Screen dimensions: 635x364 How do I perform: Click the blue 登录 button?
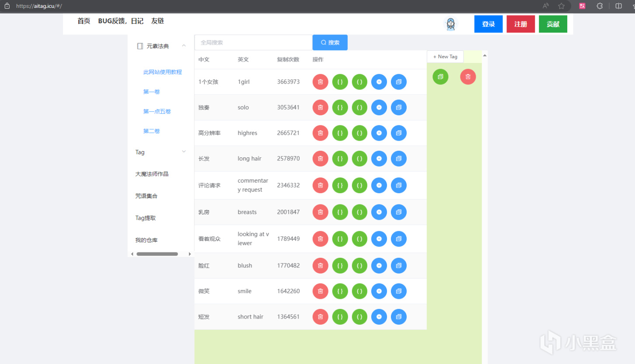(488, 24)
